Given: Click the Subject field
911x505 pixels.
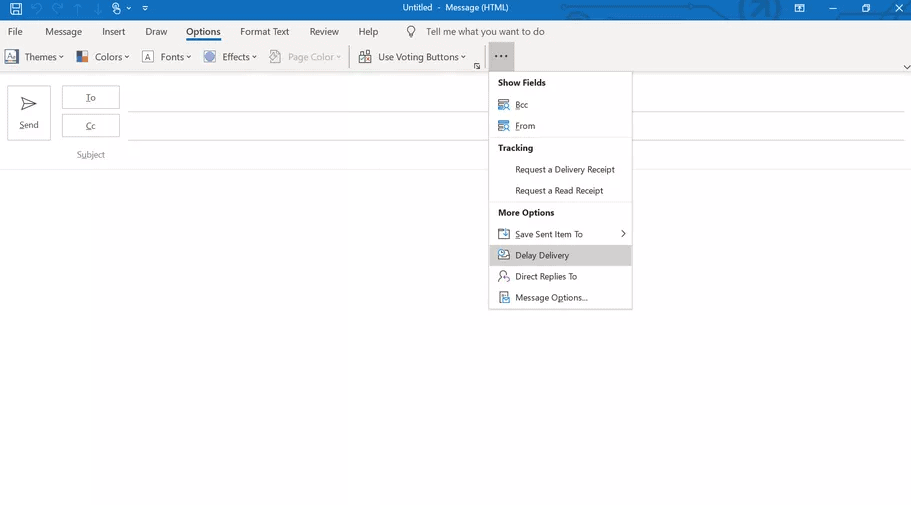Looking at the screenshot, I should click(x=516, y=155).
